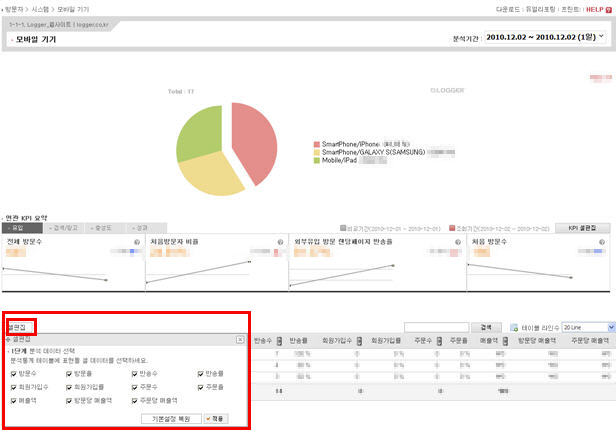This screenshot has height=434, width=616.
Task: Click the search text field above table
Action: 437,327
